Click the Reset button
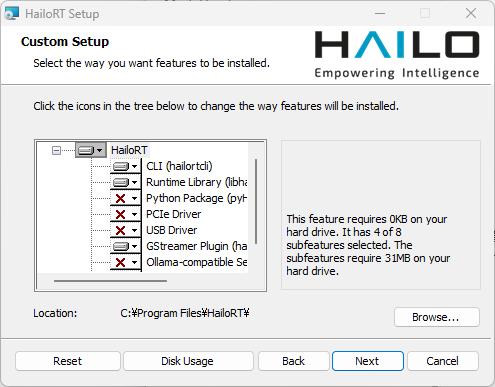 coord(68,361)
